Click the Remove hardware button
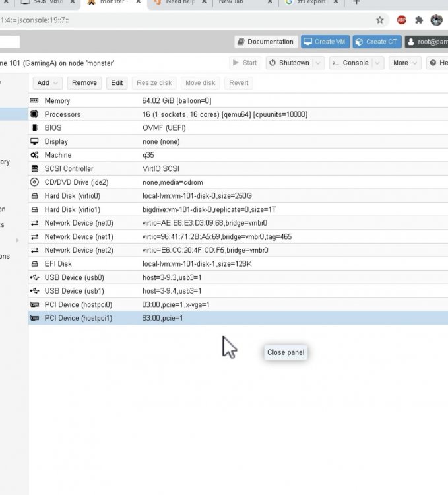Screen dimensions: 448x495 84,82
